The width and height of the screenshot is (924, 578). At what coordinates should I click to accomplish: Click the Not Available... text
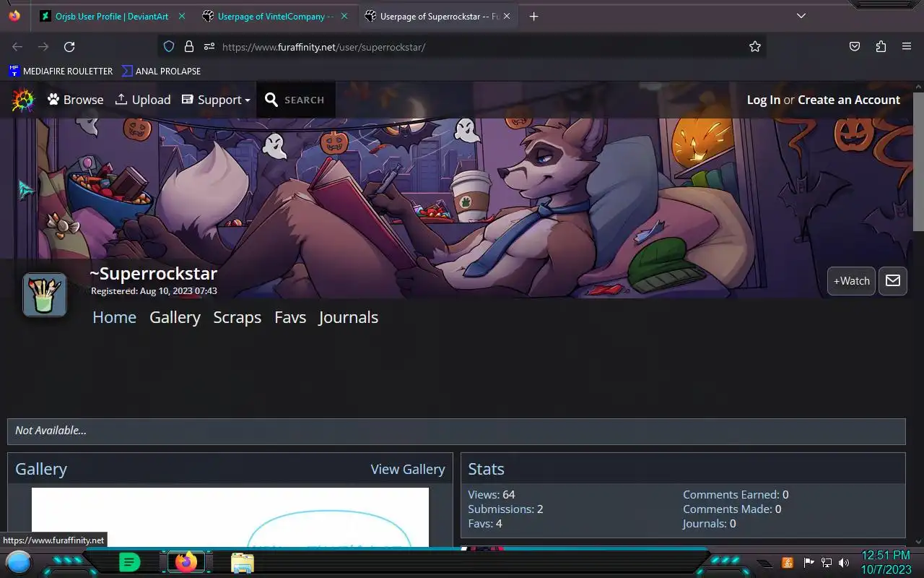click(51, 431)
